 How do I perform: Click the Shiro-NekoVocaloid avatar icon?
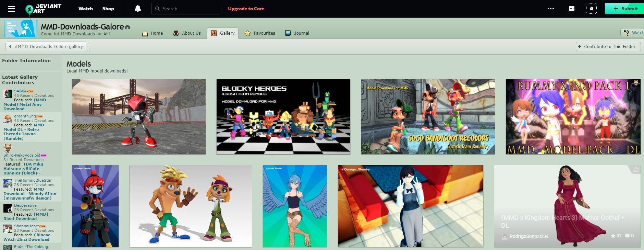(x=8, y=148)
